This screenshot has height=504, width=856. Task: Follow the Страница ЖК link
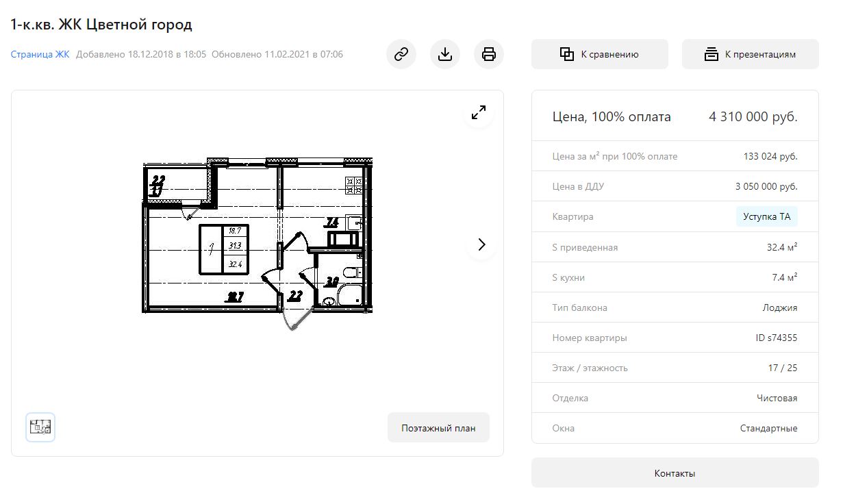click(40, 54)
